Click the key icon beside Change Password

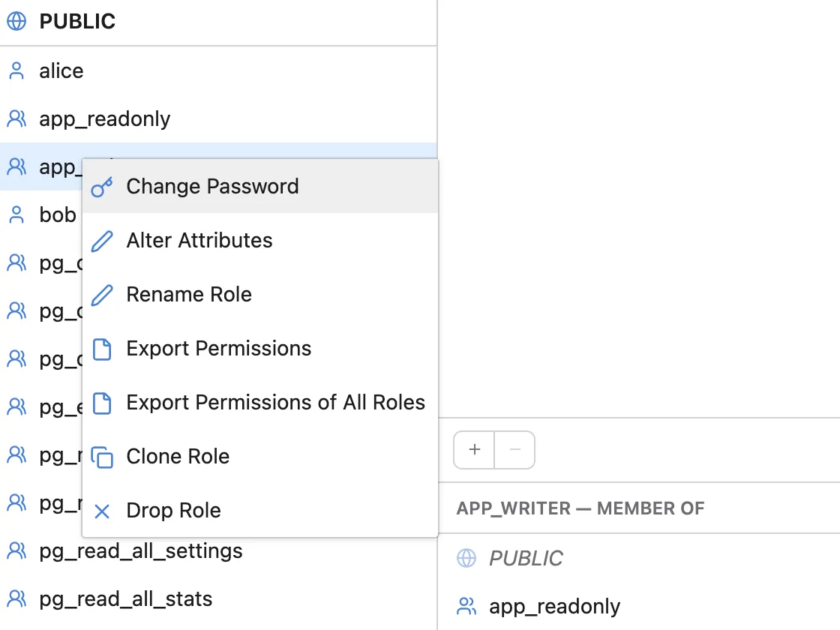click(x=102, y=187)
